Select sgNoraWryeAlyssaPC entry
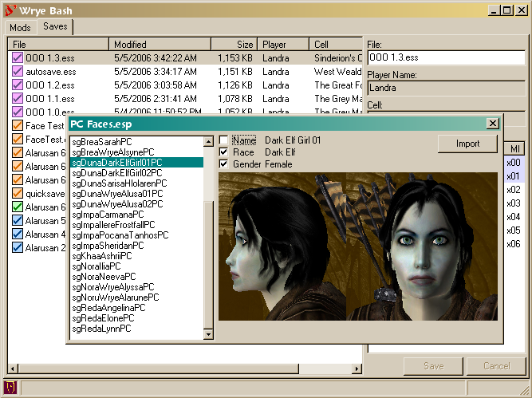Screen dimensions: 532x398 click(x=136, y=287)
